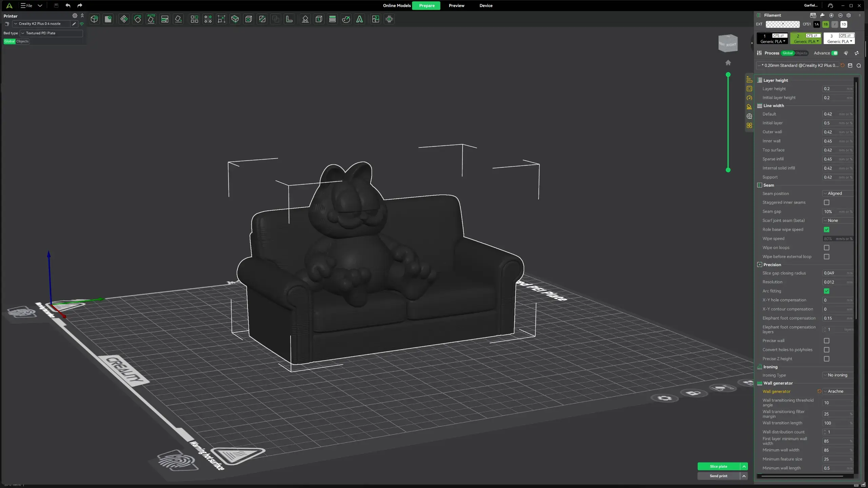Enable Wipe on loops checkbox
This screenshot has height=488, width=868.
(827, 248)
